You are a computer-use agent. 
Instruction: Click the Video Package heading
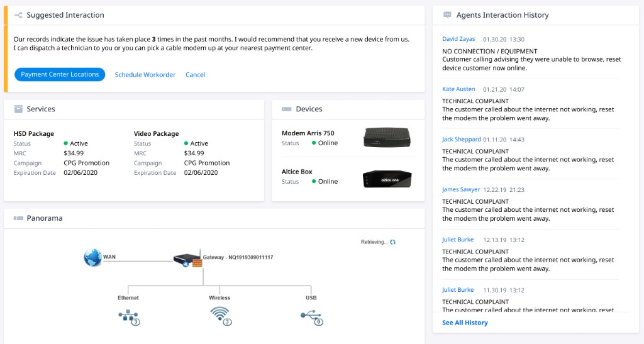(x=156, y=133)
